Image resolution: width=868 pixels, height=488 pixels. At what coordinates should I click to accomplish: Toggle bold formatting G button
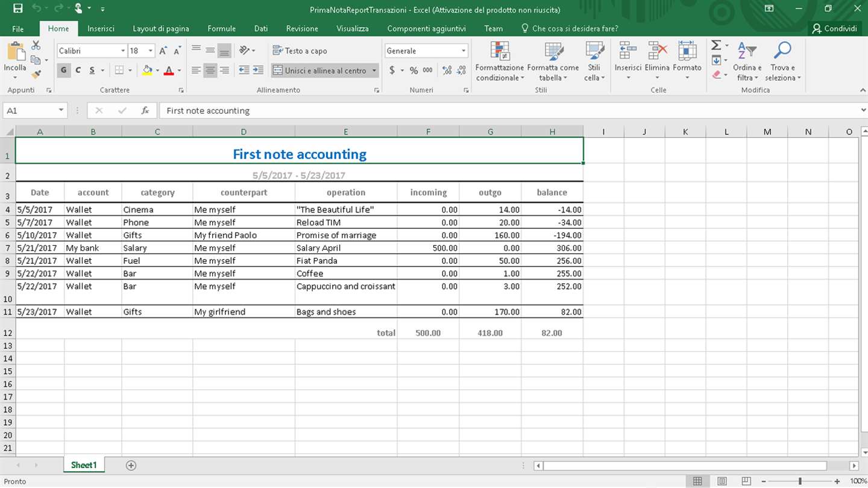(64, 70)
